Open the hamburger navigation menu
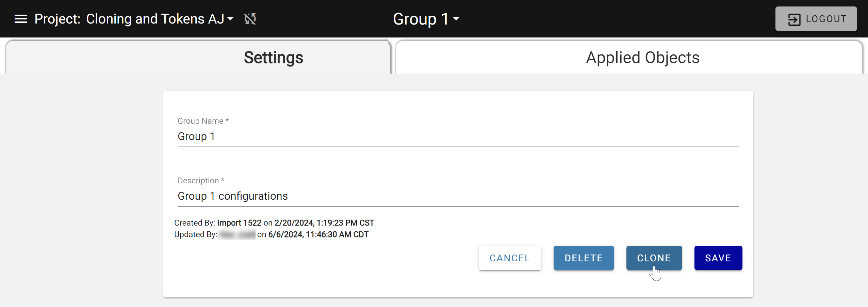 pyautogui.click(x=21, y=19)
